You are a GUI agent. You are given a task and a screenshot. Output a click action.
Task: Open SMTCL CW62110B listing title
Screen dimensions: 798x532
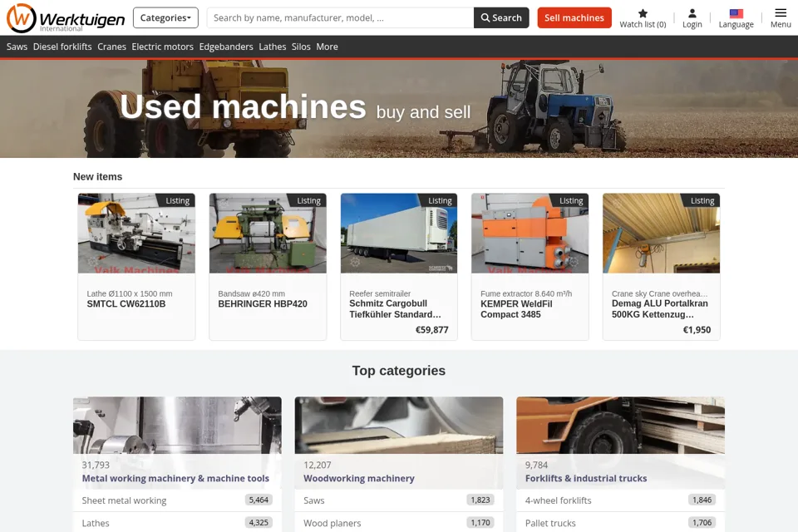click(126, 304)
